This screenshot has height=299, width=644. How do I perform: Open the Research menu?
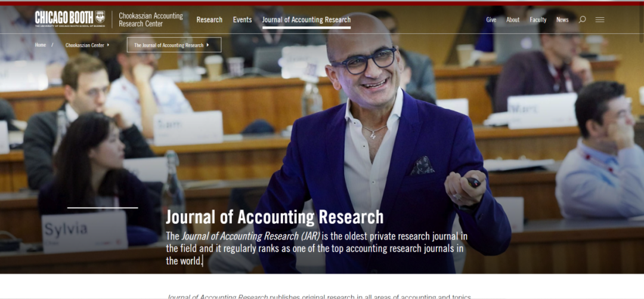[x=209, y=19]
